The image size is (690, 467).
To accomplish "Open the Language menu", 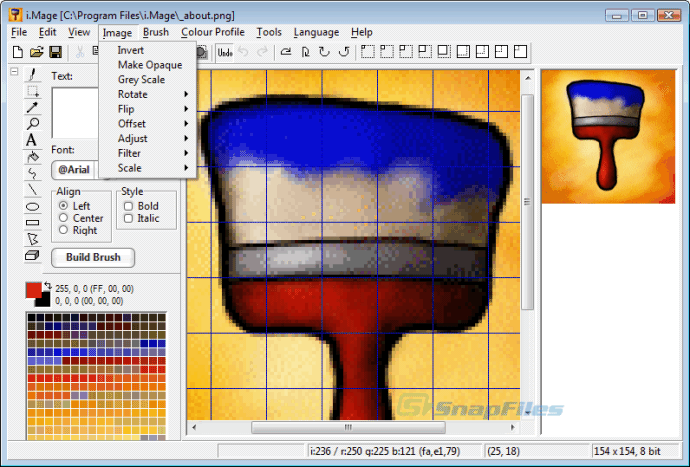I will point(316,32).
